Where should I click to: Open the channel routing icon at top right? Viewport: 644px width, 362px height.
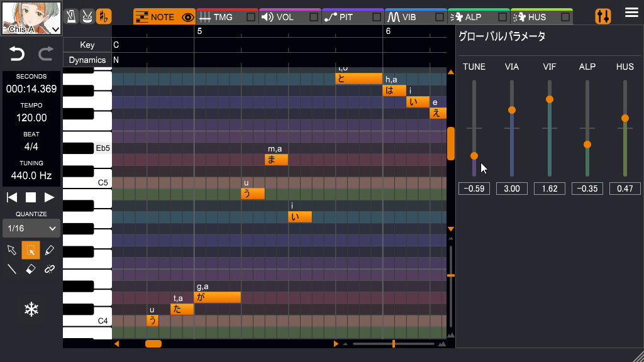pos(603,16)
